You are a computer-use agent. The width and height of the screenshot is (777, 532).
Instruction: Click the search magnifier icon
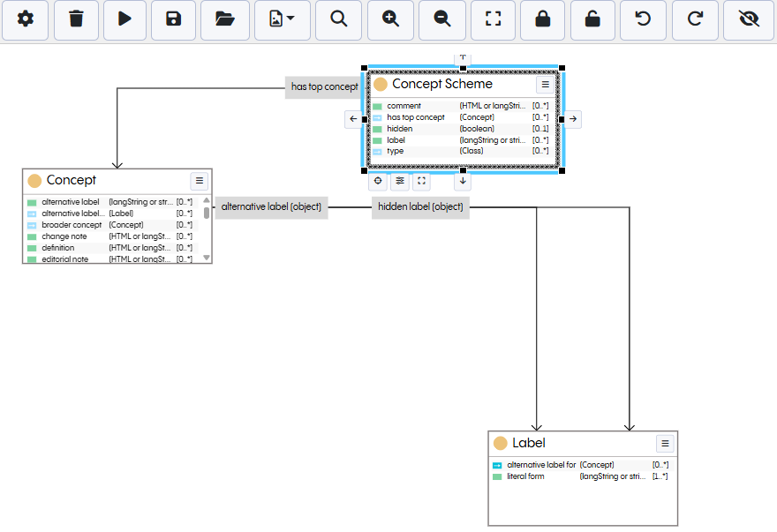click(x=339, y=19)
